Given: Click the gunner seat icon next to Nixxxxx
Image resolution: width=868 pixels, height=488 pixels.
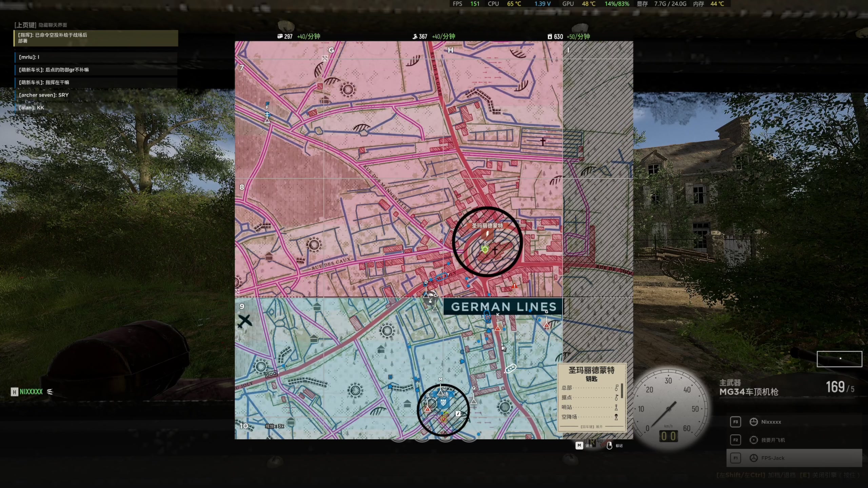Looking at the screenshot, I should pos(753,422).
